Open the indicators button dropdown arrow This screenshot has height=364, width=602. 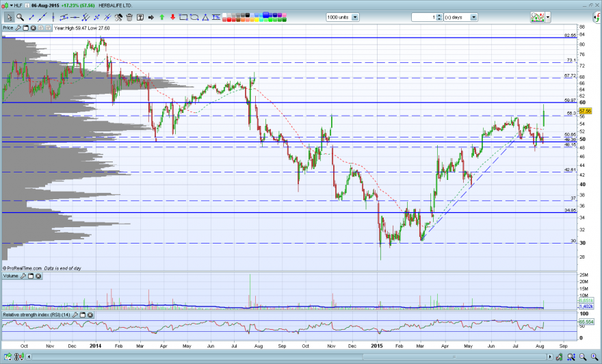(548, 17)
